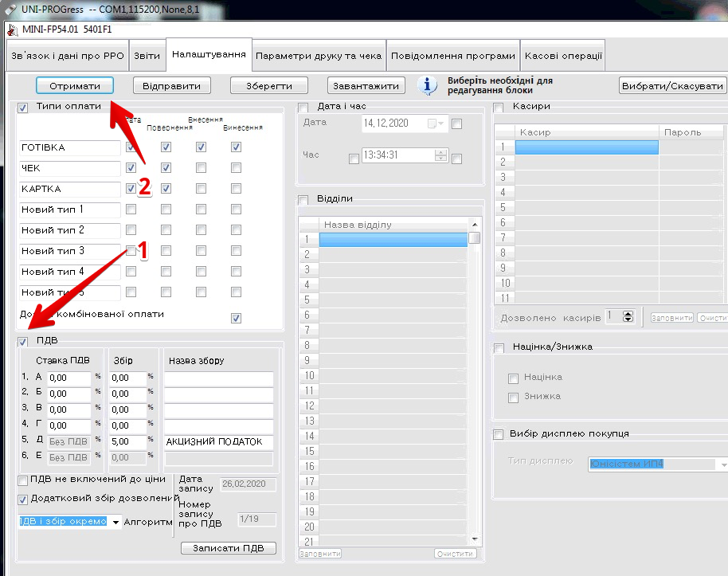Adjust the Дозволено касирів stepper
728x576 pixels.
[x=628, y=316]
